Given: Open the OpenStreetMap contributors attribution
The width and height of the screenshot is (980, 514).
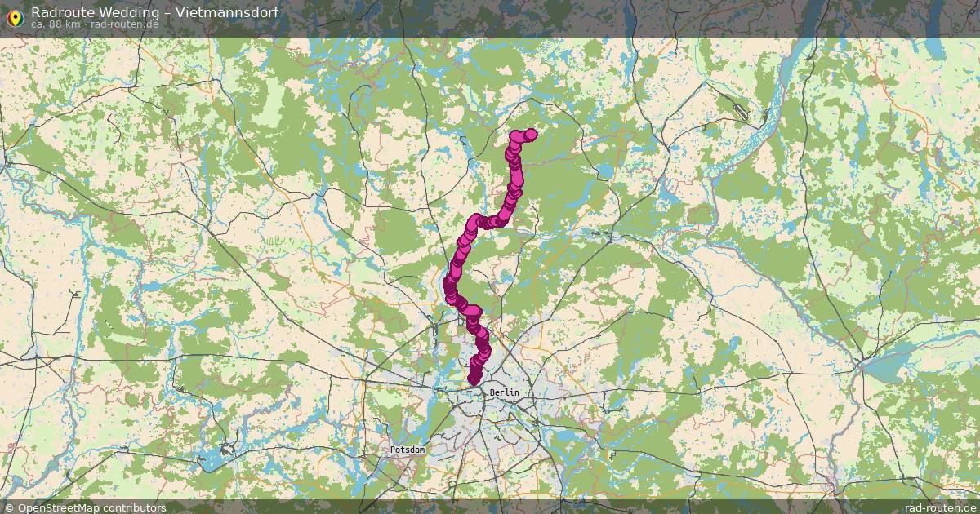Looking at the screenshot, I should [84, 507].
